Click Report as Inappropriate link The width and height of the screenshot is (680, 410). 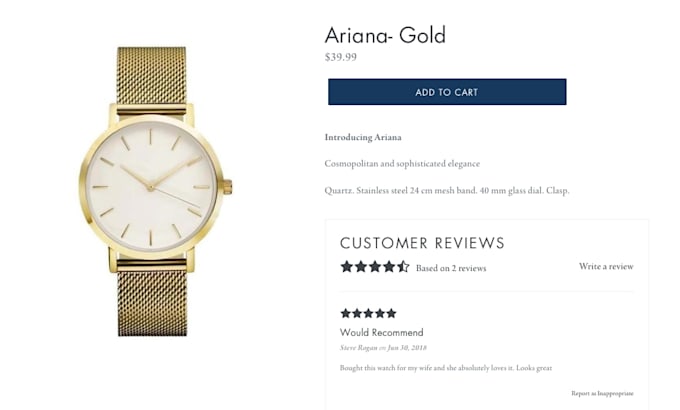tap(602, 393)
